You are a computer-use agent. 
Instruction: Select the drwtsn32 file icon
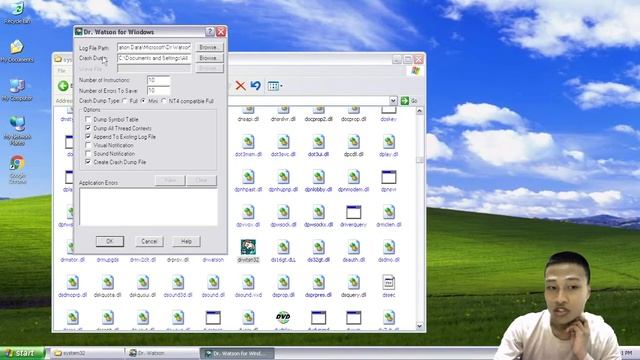click(248, 247)
